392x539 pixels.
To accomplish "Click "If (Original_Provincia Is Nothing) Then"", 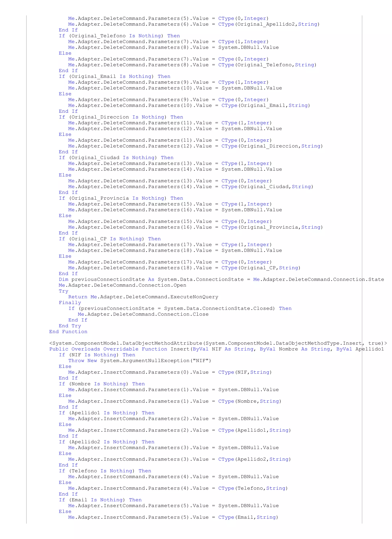I will [x=121, y=198].
